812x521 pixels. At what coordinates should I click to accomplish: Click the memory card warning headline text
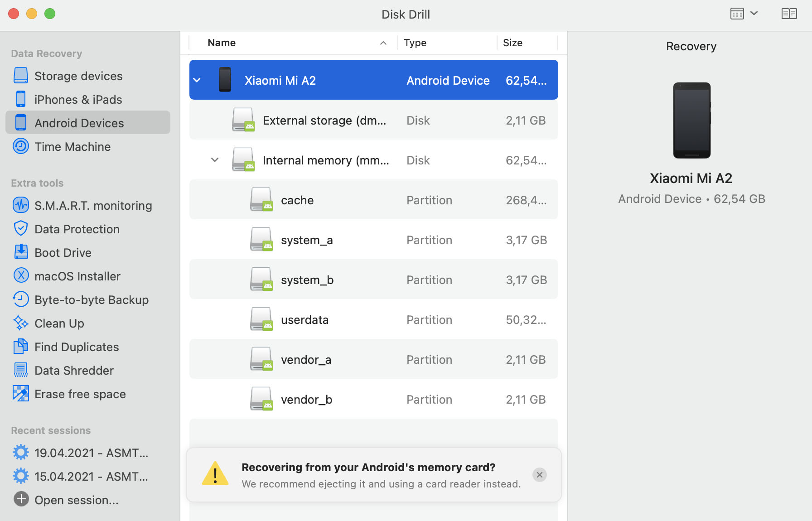368,467
